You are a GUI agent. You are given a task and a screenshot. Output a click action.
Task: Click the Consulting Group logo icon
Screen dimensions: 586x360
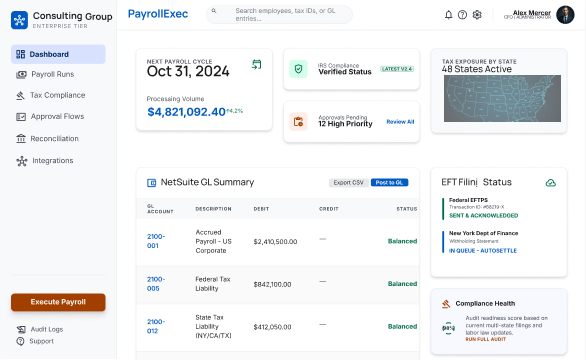pos(19,20)
